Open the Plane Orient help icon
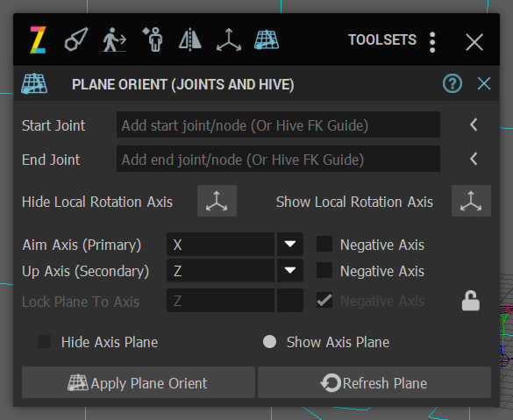 [452, 84]
